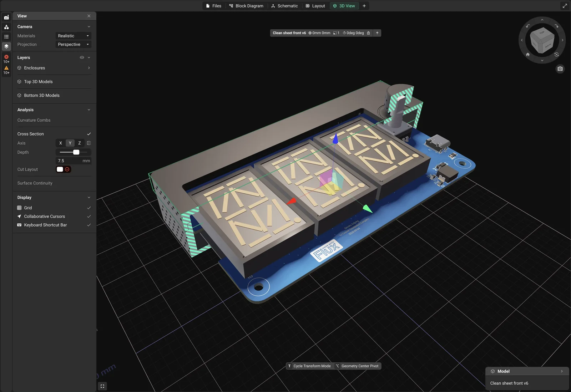This screenshot has height=392, width=571.
Task: Collapse the Analysis section chevron
Action: point(89,110)
